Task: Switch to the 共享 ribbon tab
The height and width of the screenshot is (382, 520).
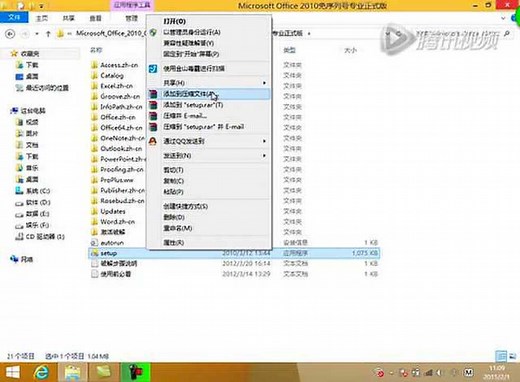Action: click(69, 18)
